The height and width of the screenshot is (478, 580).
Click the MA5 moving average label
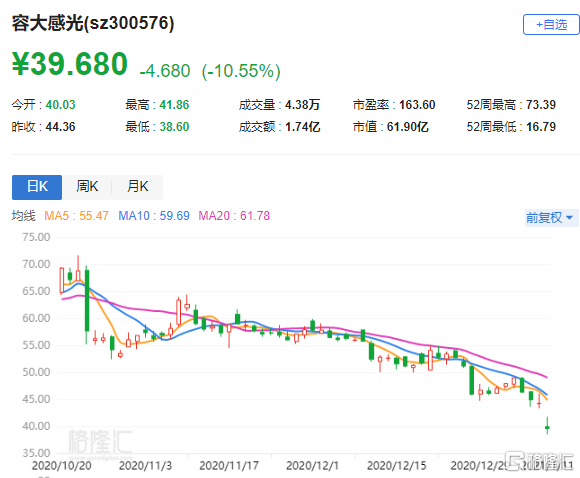tap(76, 216)
